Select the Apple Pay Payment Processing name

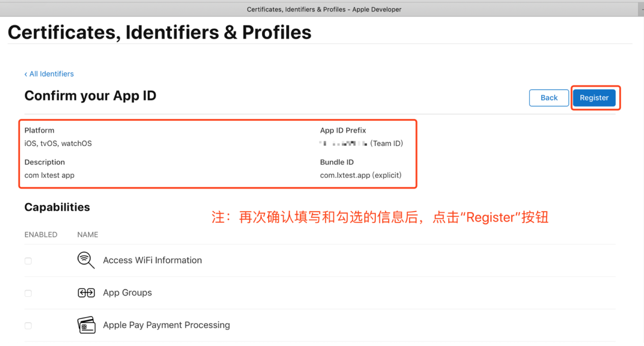tap(166, 325)
